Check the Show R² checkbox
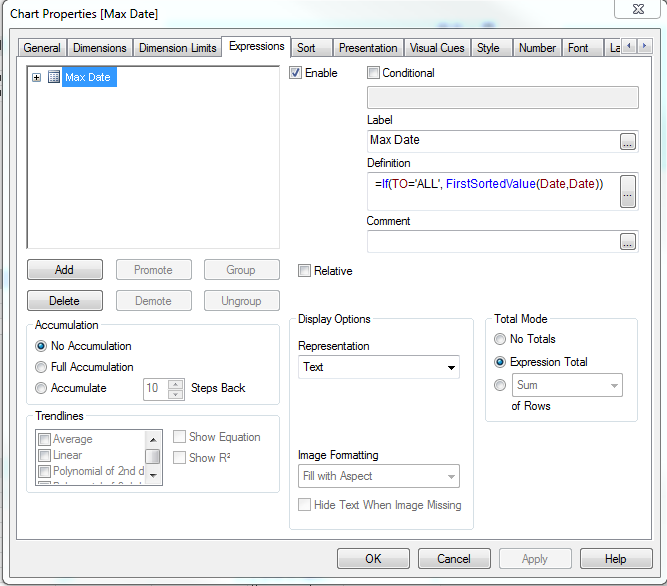Viewport: 667px width, 586px height. [x=179, y=458]
